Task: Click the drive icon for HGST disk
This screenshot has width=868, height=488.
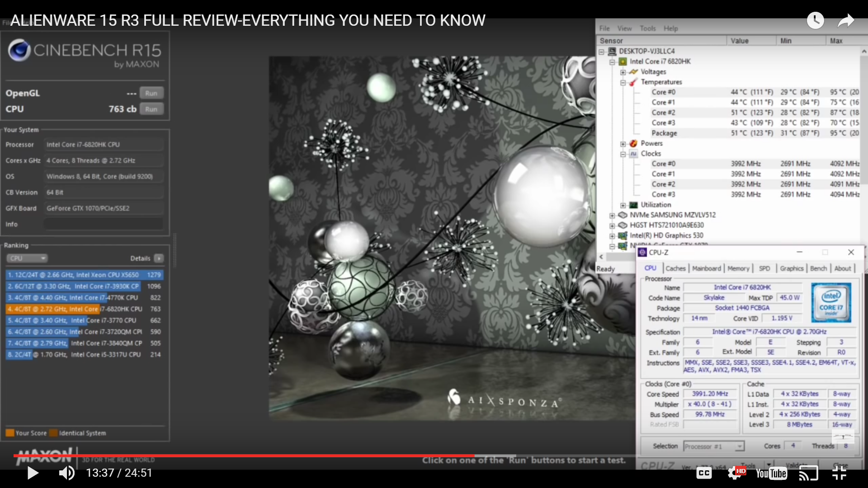Action: 623,225
